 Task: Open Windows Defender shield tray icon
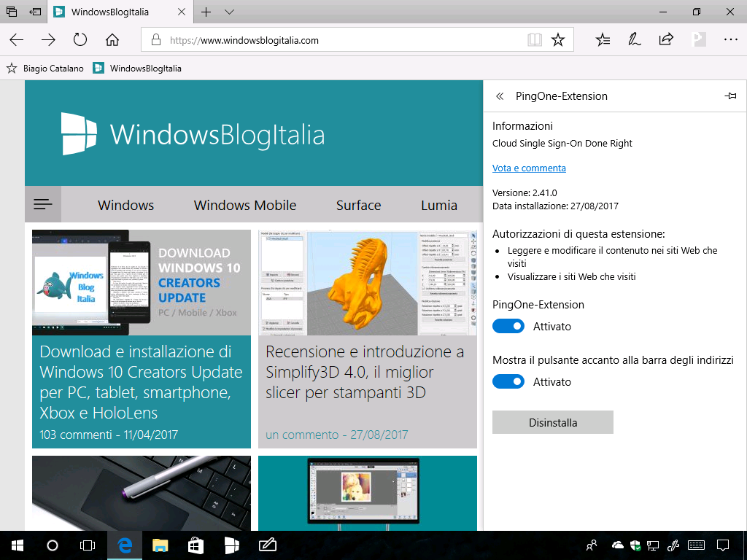coord(635,545)
